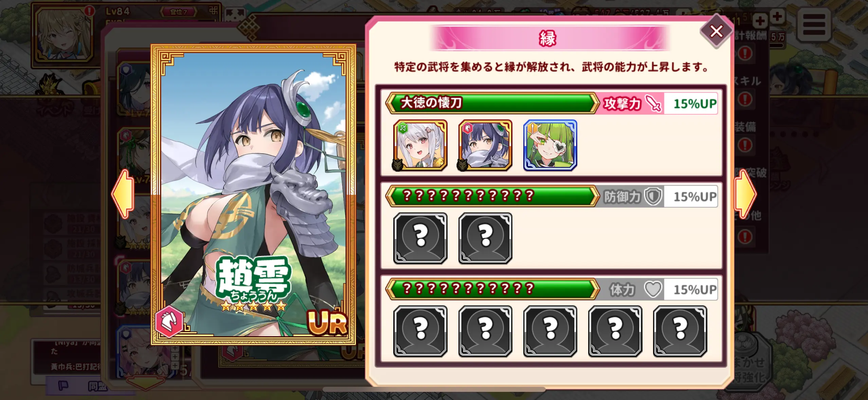Click fifth locked general under 体力 bond
This screenshot has width=868, height=400.
[680, 331]
